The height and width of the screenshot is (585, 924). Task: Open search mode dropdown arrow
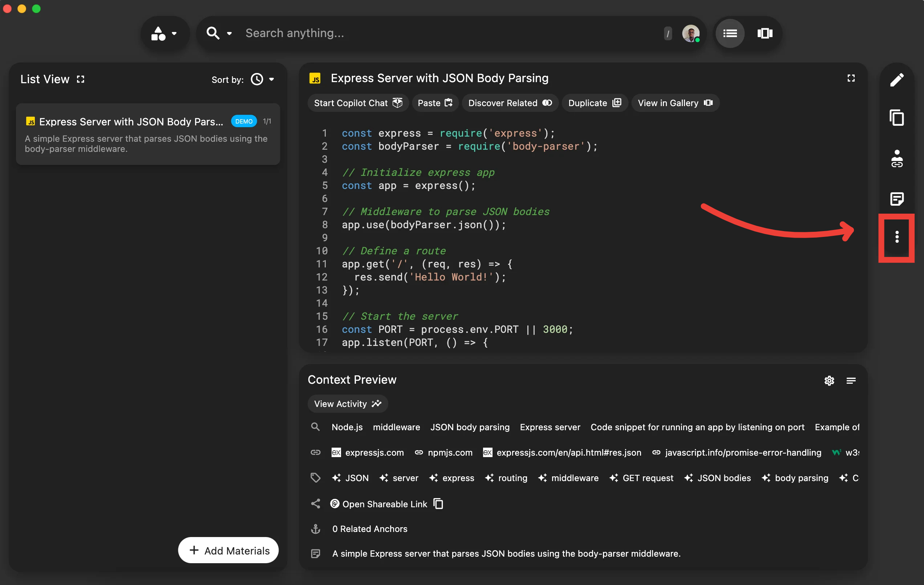coord(229,33)
